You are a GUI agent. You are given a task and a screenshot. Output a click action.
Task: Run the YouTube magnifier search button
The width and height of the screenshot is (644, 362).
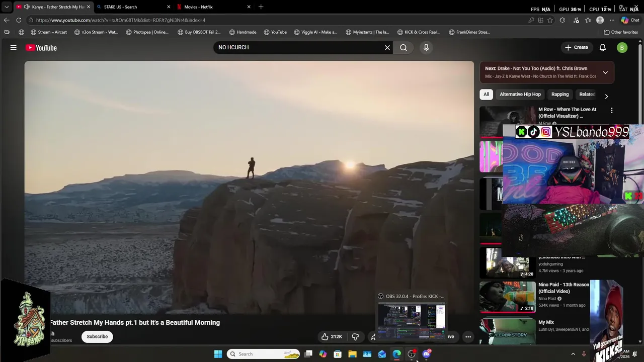click(x=404, y=47)
